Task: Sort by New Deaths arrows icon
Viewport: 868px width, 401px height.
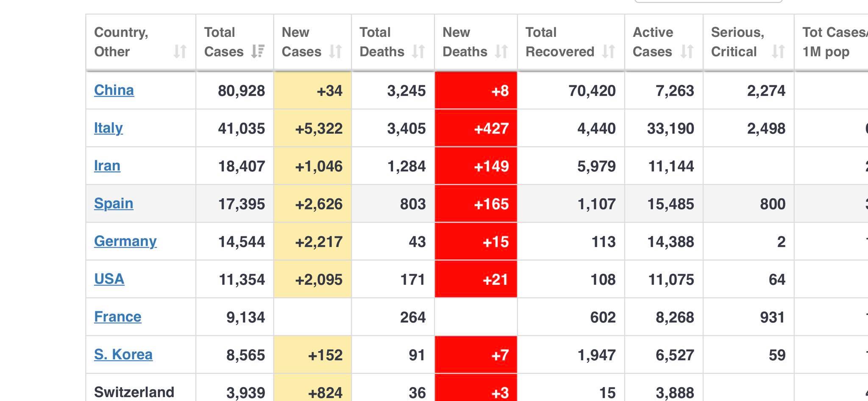Action: (502, 52)
